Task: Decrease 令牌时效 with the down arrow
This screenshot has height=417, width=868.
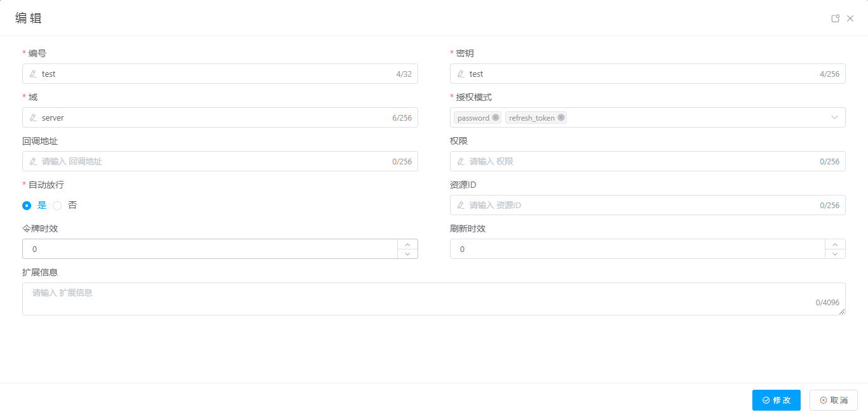Action: tap(407, 254)
